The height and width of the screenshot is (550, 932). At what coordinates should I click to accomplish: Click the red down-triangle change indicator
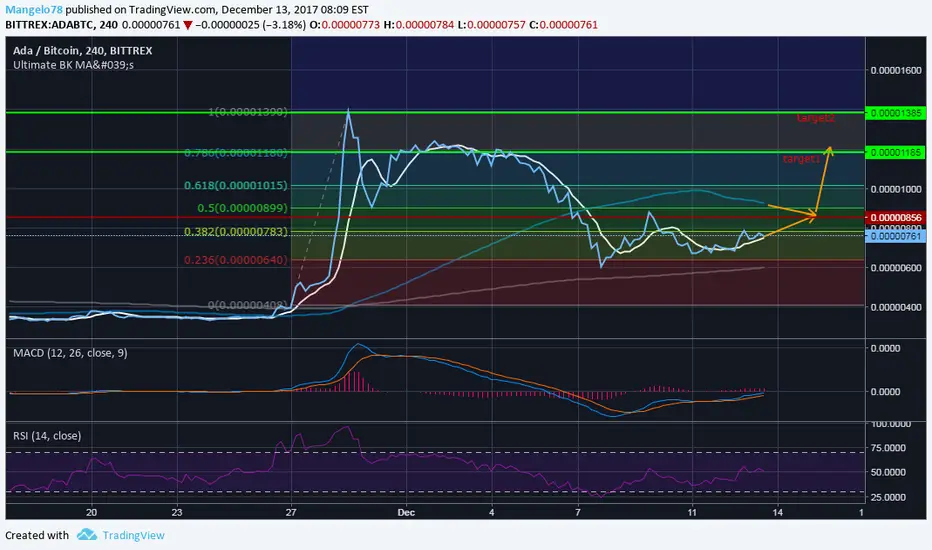[188, 25]
